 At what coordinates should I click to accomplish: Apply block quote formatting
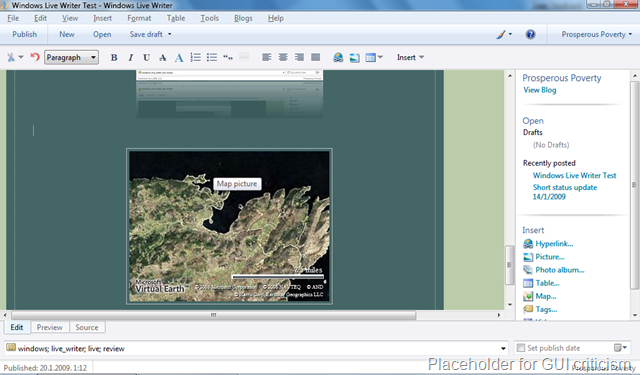228,58
